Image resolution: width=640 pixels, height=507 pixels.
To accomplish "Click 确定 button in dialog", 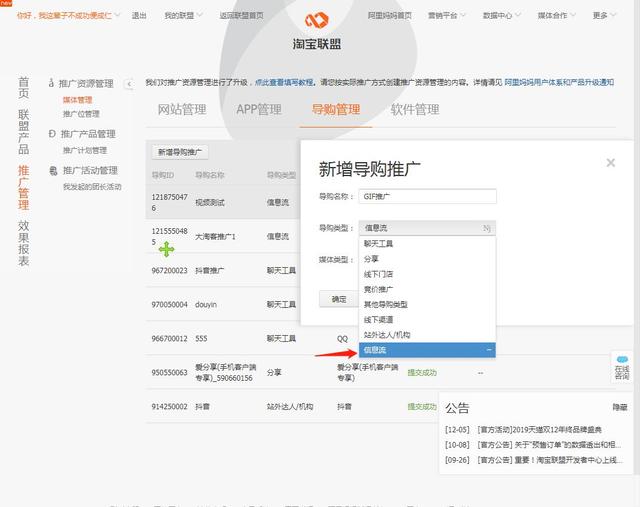I will click(x=339, y=299).
